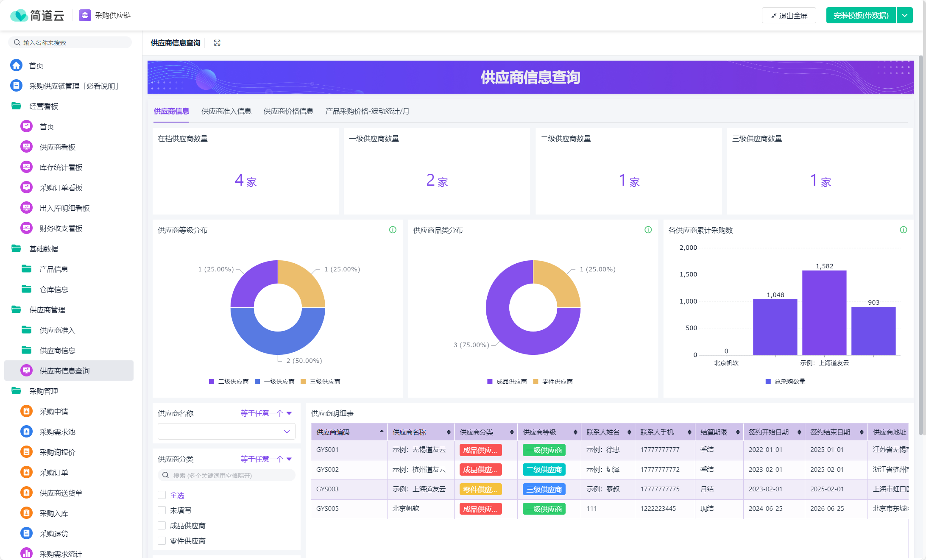Click info icon on 各供应商累计采购数 chart

[903, 230]
